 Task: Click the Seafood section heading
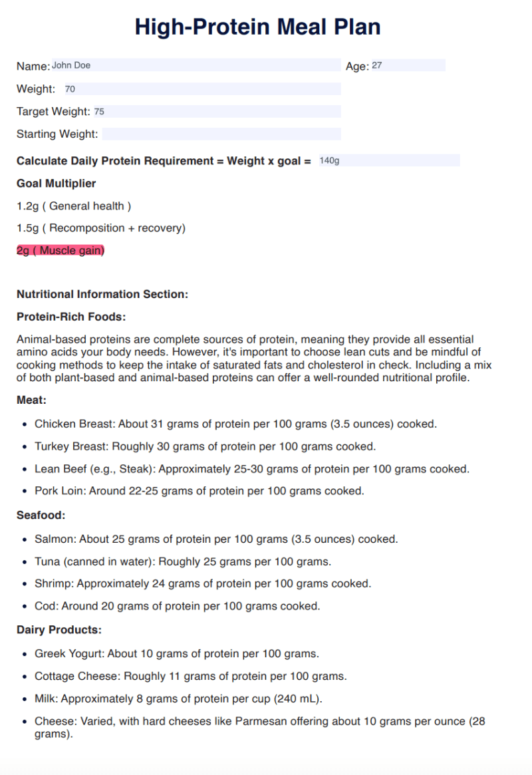[39, 515]
